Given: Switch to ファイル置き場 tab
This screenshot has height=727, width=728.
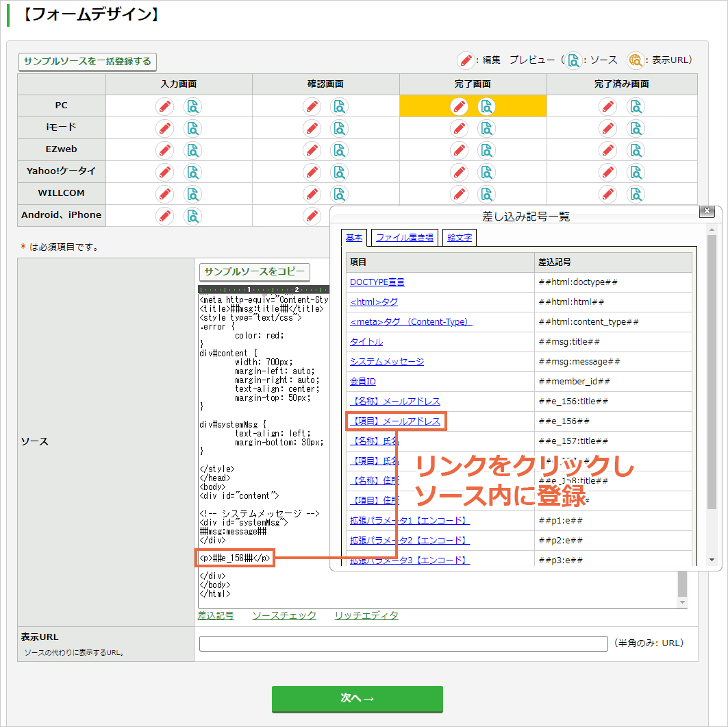Looking at the screenshot, I should click(x=404, y=237).
